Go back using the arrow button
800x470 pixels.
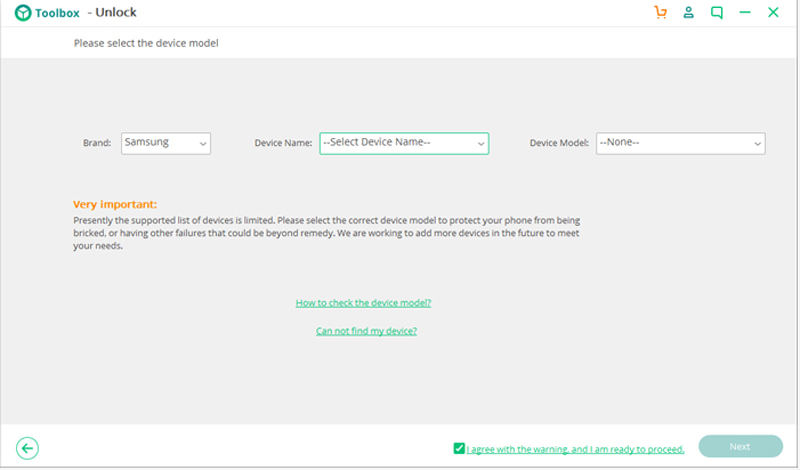[27, 449]
